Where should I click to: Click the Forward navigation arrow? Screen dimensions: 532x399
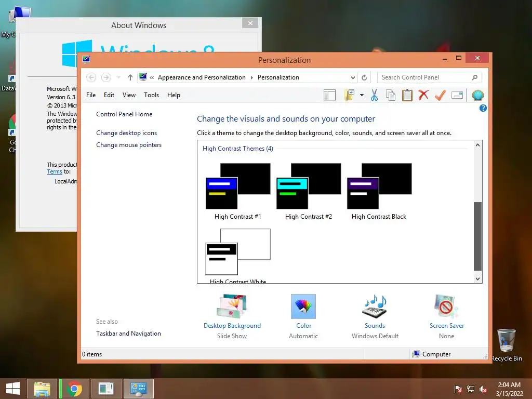click(x=106, y=77)
